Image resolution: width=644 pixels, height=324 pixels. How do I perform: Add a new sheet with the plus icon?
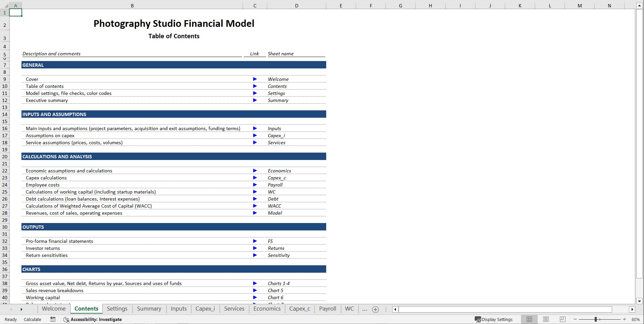375,309
